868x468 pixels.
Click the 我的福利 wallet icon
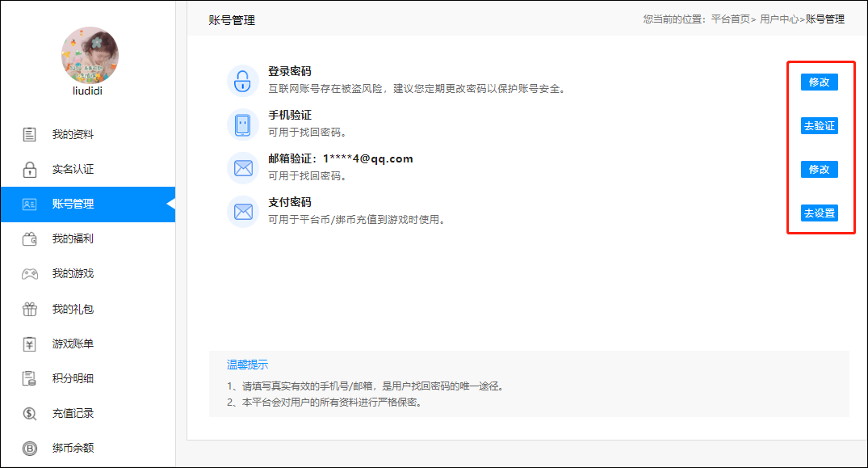pyautogui.click(x=29, y=238)
